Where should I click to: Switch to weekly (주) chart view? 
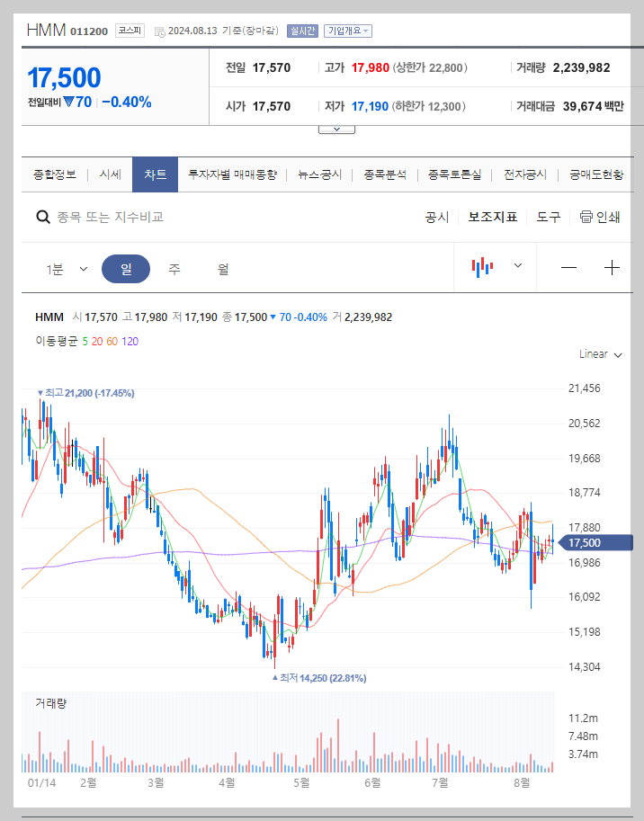176,267
